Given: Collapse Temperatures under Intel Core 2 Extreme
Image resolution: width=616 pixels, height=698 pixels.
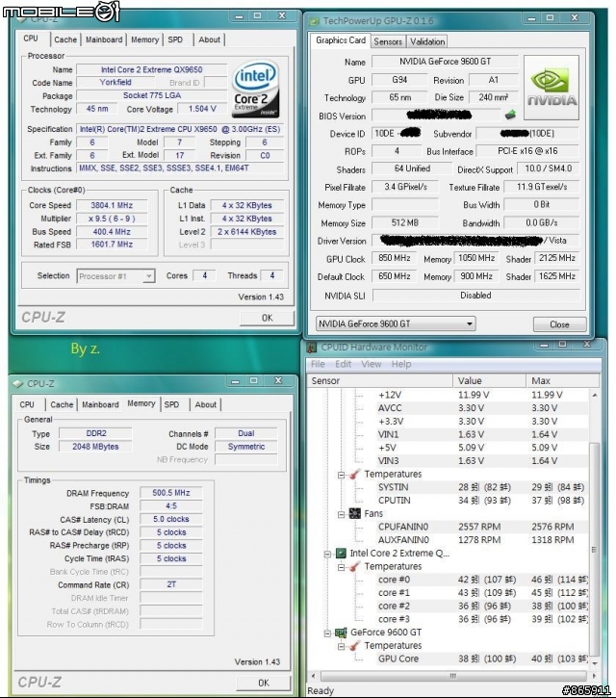Looking at the screenshot, I should pyautogui.click(x=341, y=567).
